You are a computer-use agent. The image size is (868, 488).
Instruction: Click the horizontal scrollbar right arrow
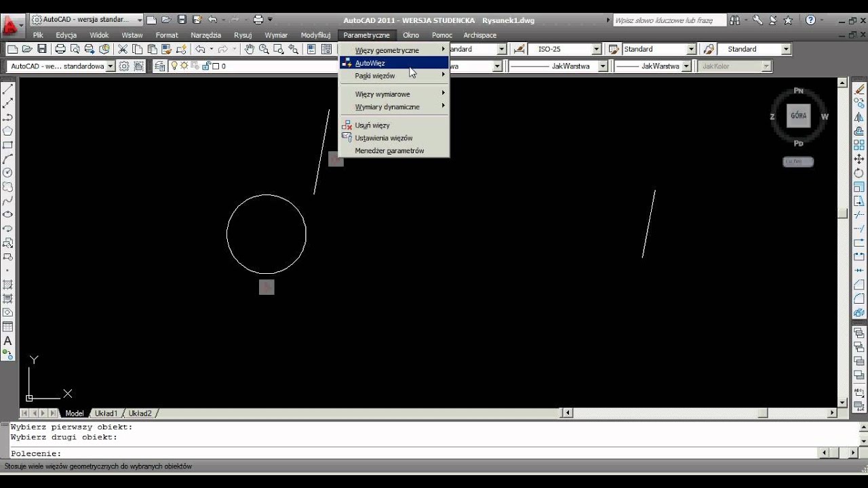(x=833, y=413)
